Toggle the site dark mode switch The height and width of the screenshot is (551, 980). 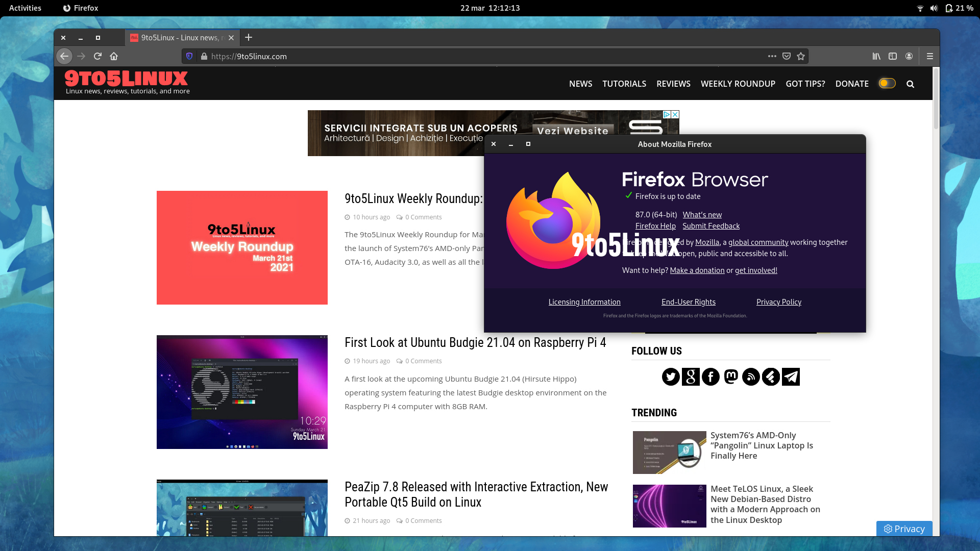887,83
